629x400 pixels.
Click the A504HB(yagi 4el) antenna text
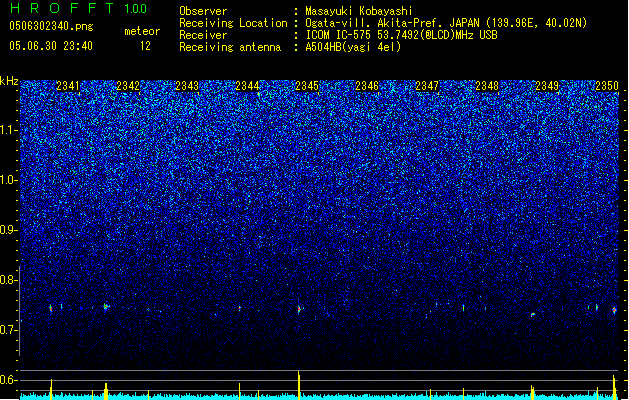[353, 47]
